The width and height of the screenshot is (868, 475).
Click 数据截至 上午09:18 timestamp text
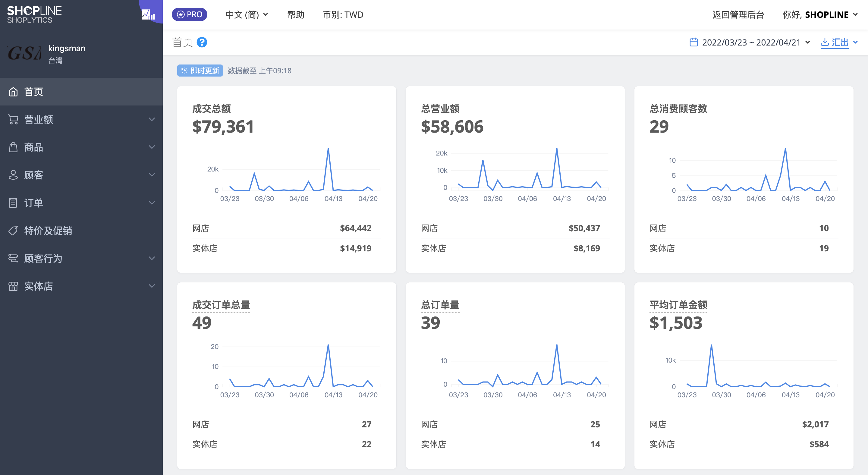(259, 71)
